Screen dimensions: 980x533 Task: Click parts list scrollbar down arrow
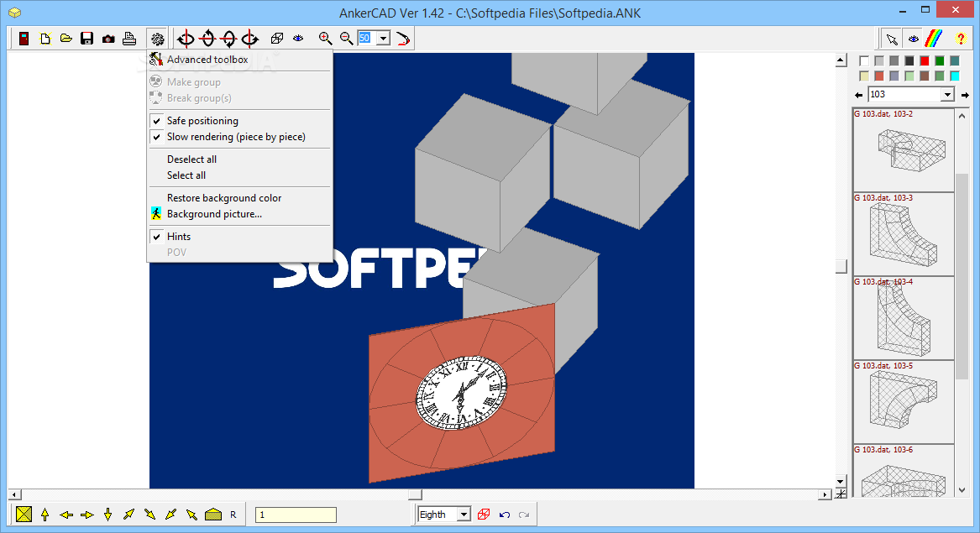pyautogui.click(x=962, y=490)
